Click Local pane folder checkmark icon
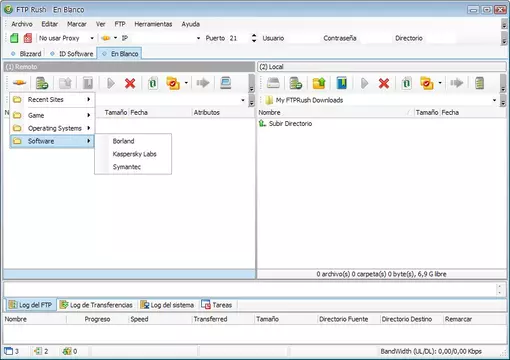The width and height of the screenshot is (510, 360). coord(427,83)
